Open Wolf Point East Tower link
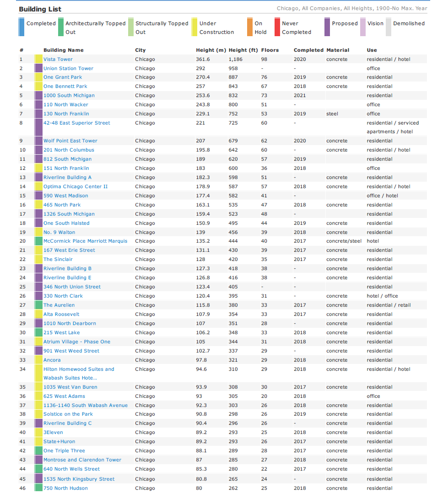The image size is (432, 504). coord(70,141)
